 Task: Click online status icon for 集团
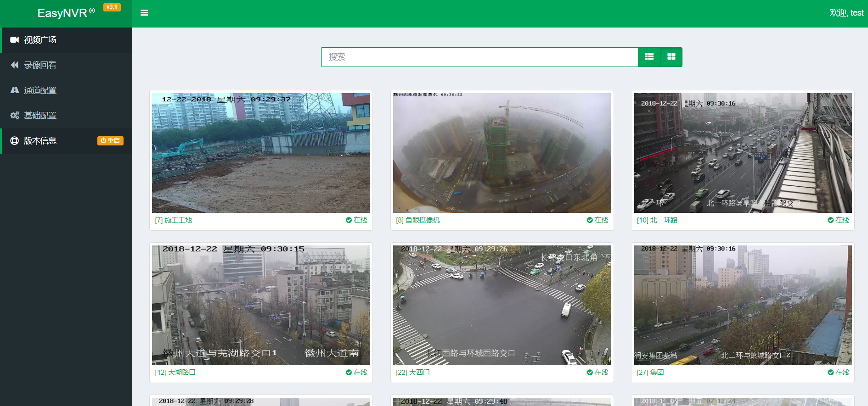tap(830, 373)
